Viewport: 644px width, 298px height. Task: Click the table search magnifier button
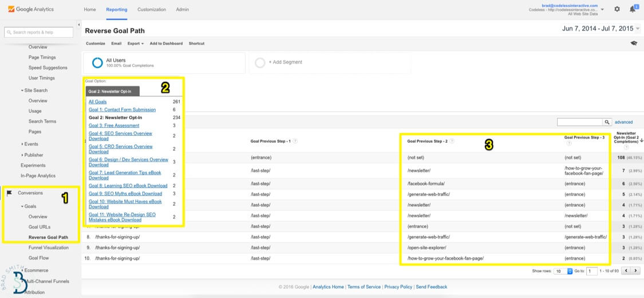point(607,122)
